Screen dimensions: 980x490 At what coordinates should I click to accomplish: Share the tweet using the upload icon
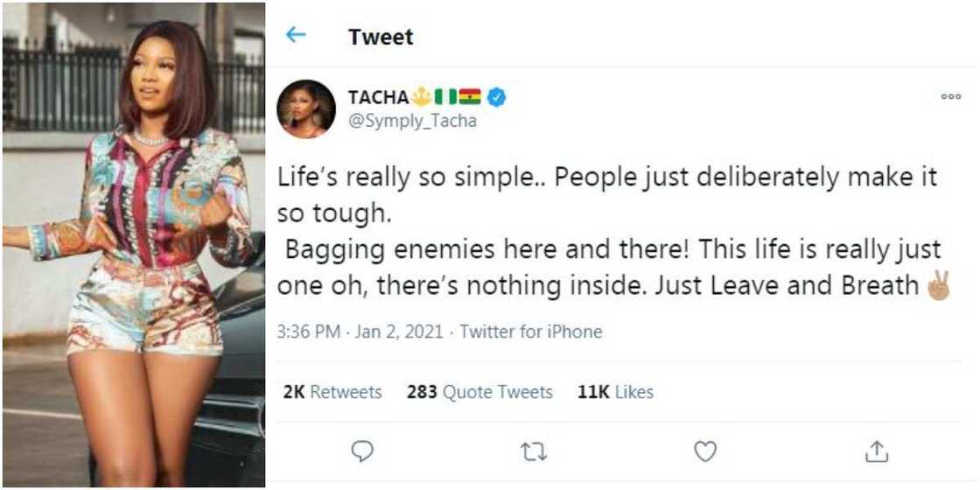coord(876,451)
